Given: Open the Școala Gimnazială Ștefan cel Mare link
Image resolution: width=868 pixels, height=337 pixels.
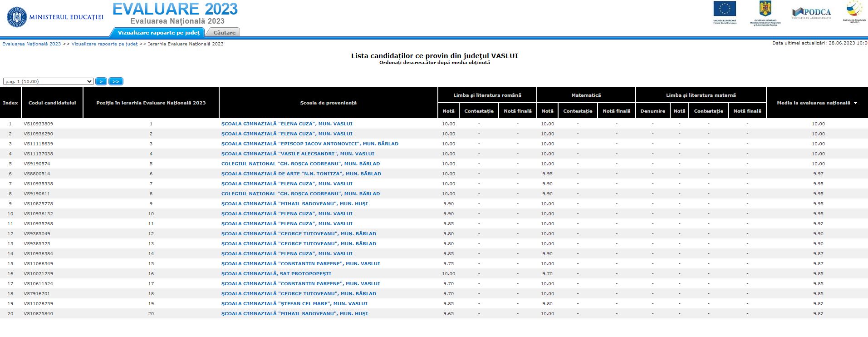Looking at the screenshot, I should click(x=294, y=303).
